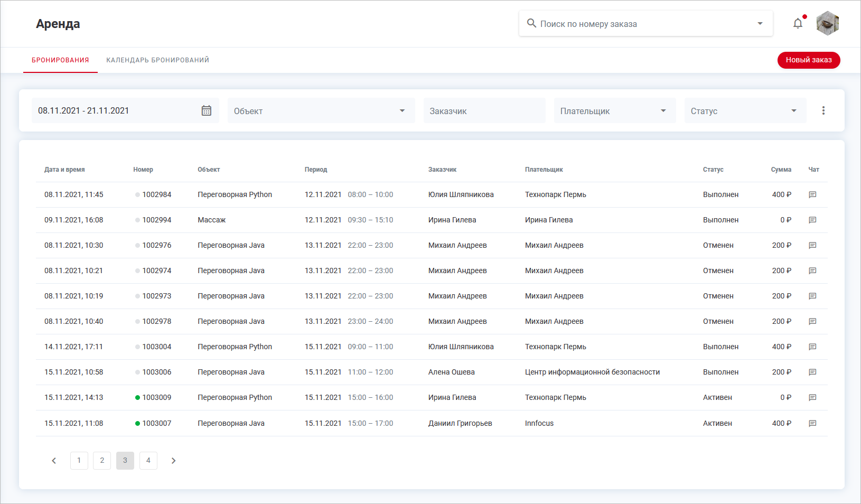The height and width of the screenshot is (504, 861).
Task: Switch to Календарь бронирований tab
Action: pyautogui.click(x=157, y=60)
